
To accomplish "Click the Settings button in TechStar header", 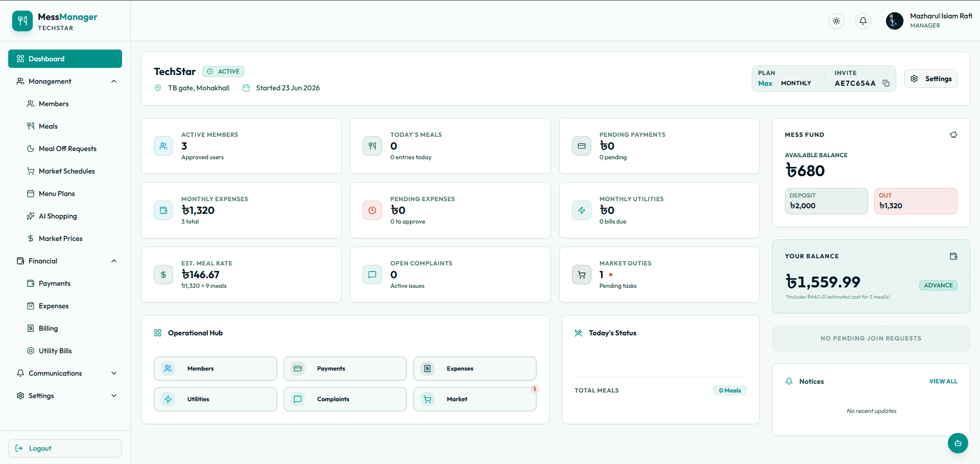I will pyautogui.click(x=931, y=79).
